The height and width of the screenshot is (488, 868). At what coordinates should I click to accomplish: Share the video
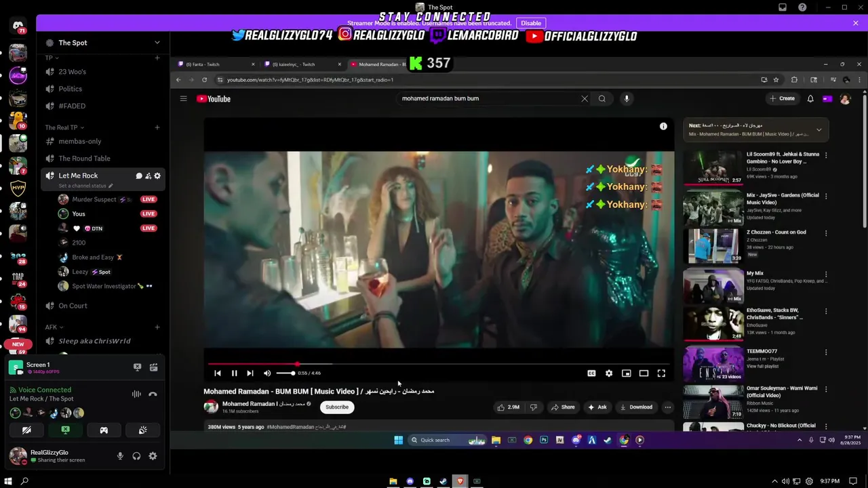tap(563, 407)
